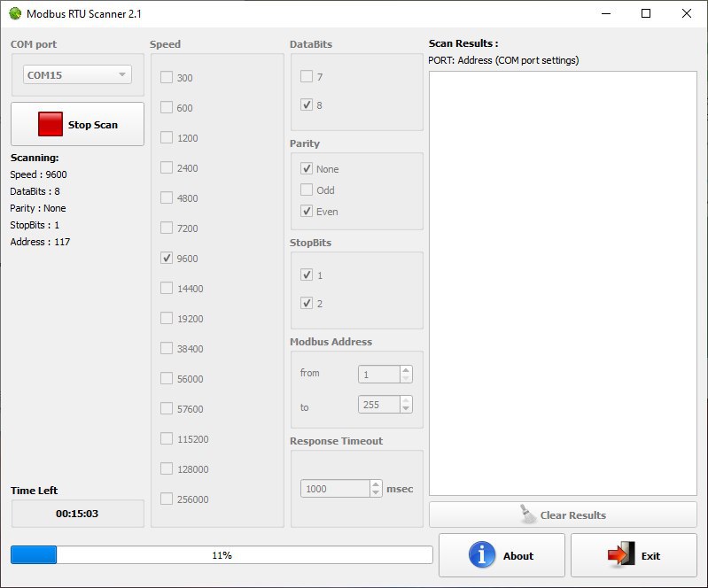Screen dimensions: 708x588
Task: Decrease the response timeout spinner
Action: (x=376, y=492)
